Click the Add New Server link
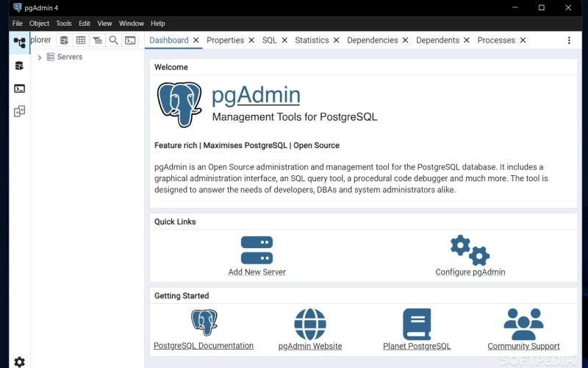 (x=257, y=272)
